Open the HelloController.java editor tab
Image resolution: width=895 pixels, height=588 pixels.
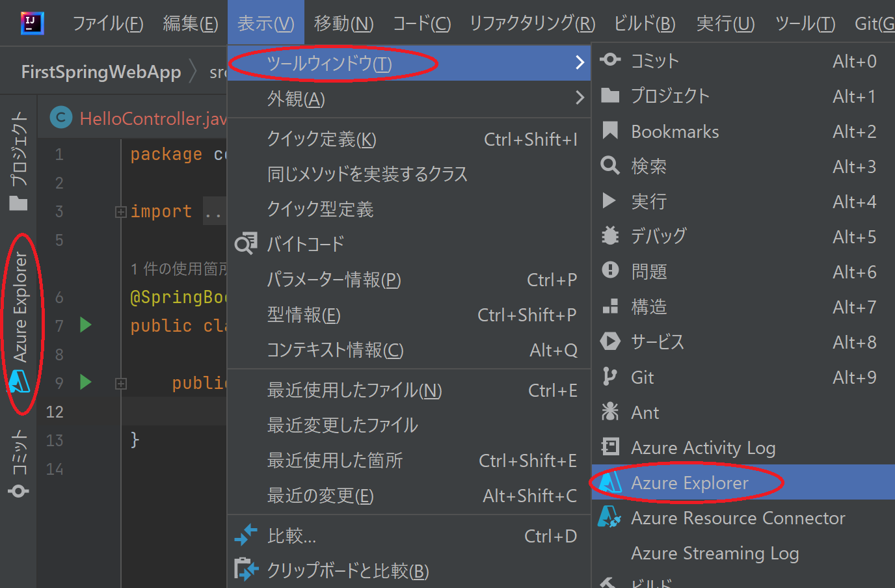point(139,118)
